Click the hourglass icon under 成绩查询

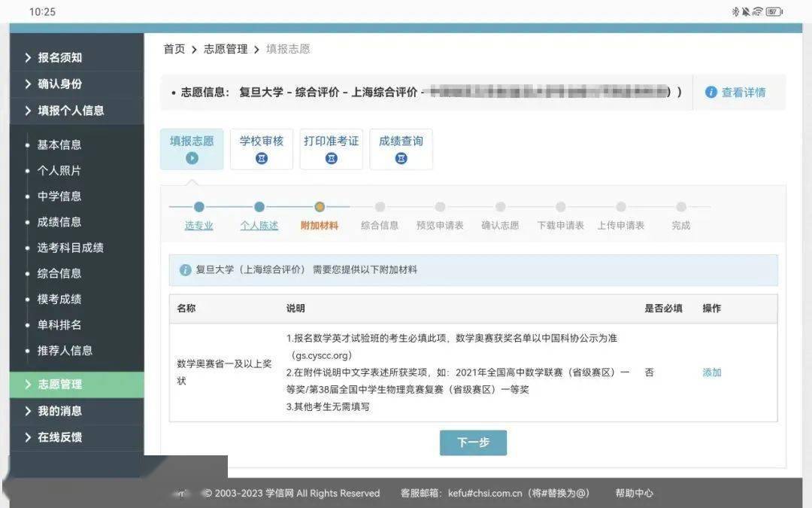401,158
